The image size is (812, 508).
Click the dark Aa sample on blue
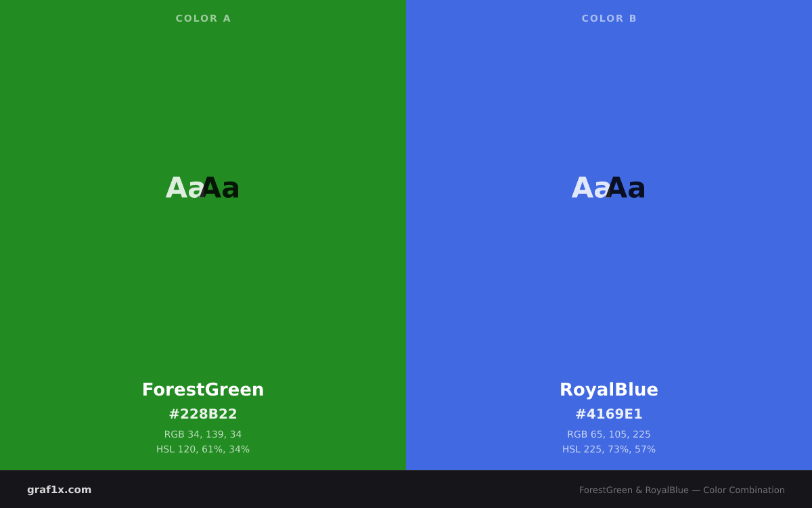pos(627,188)
